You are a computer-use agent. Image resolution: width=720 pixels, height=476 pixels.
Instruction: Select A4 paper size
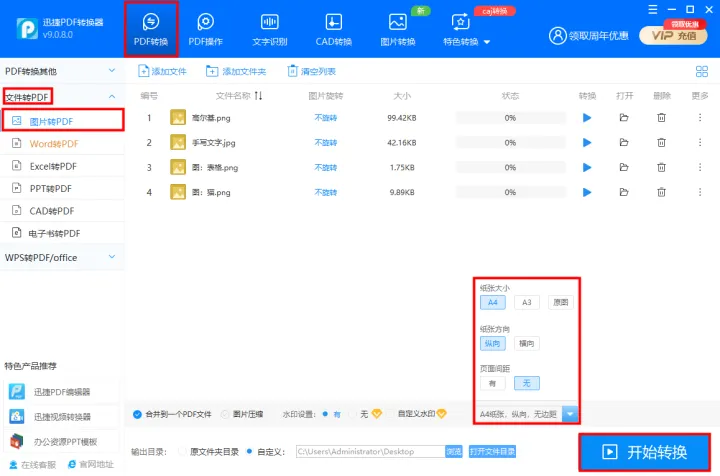pyautogui.click(x=493, y=302)
